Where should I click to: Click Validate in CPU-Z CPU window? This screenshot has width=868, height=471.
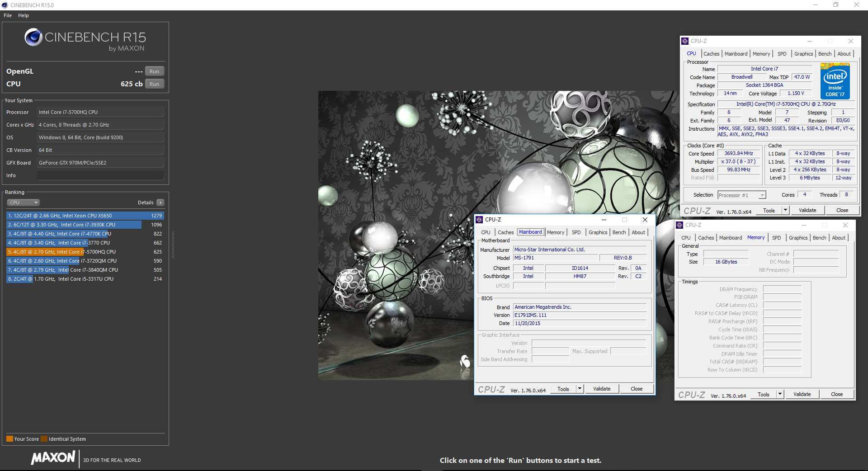[807, 210]
